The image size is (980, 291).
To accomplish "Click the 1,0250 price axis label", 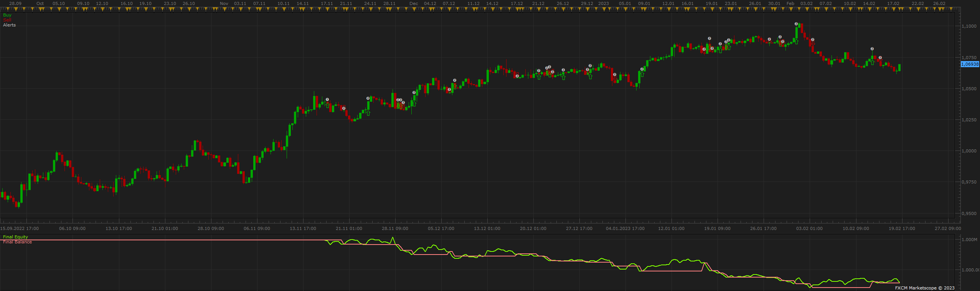I will (x=969, y=120).
